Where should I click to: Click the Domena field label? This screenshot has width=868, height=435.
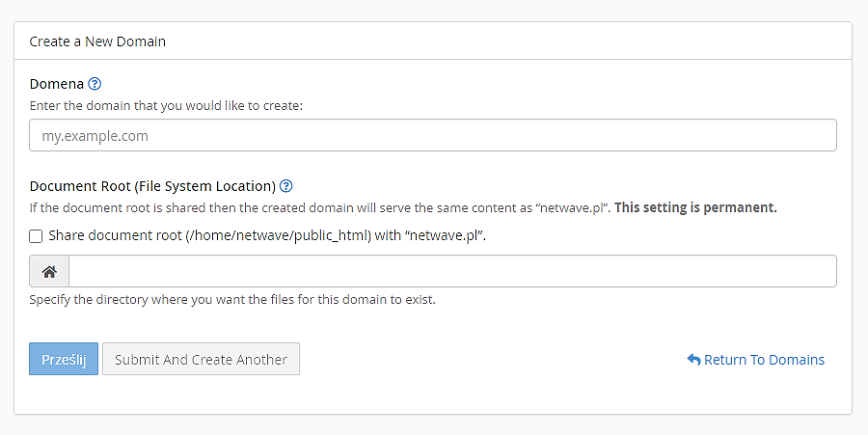(57, 84)
